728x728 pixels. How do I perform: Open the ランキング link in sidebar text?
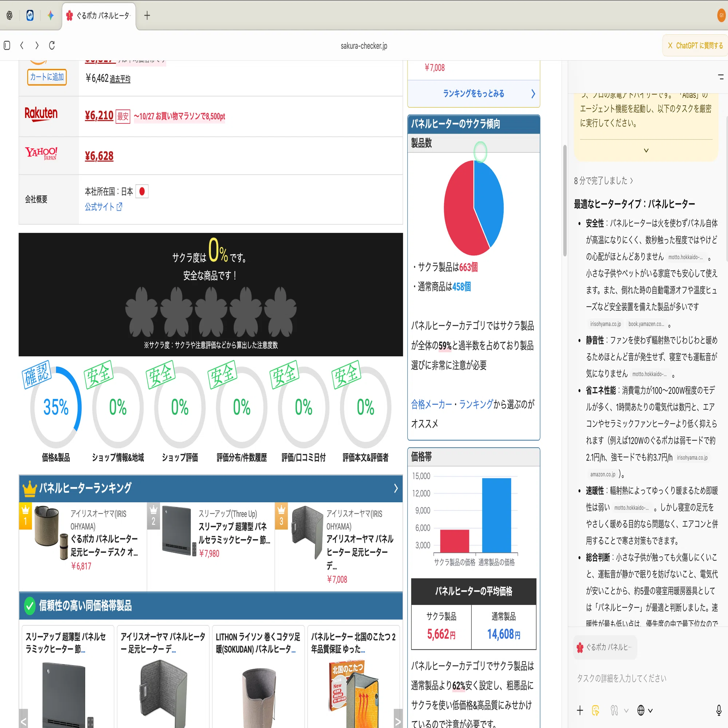tap(476, 404)
